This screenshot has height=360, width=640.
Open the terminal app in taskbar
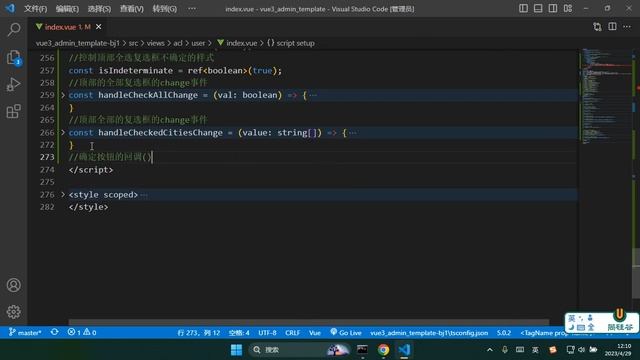[x=362, y=350]
